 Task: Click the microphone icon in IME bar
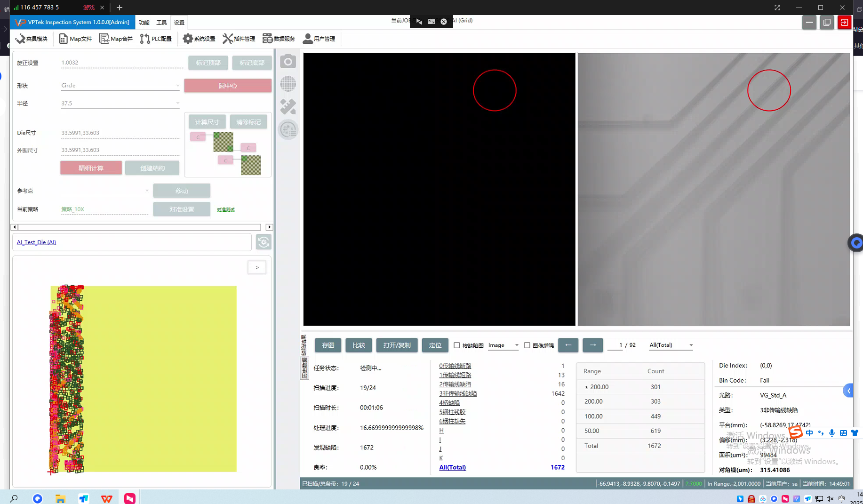[x=832, y=433]
